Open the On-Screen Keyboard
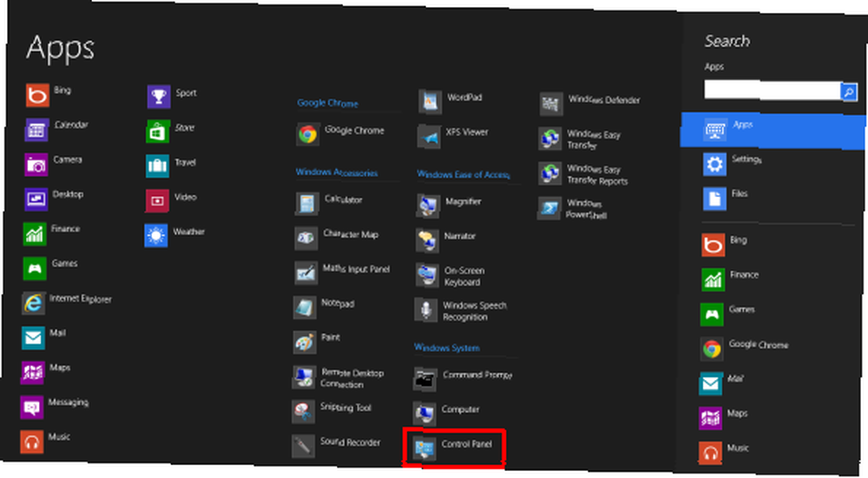Viewport: 868px width, 478px height. (450, 276)
